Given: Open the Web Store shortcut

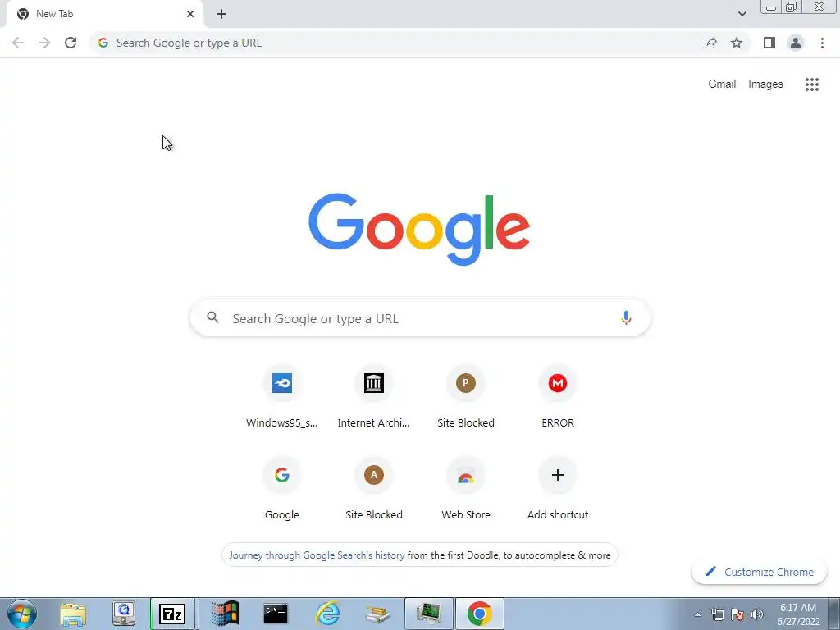Looking at the screenshot, I should click(x=466, y=489).
